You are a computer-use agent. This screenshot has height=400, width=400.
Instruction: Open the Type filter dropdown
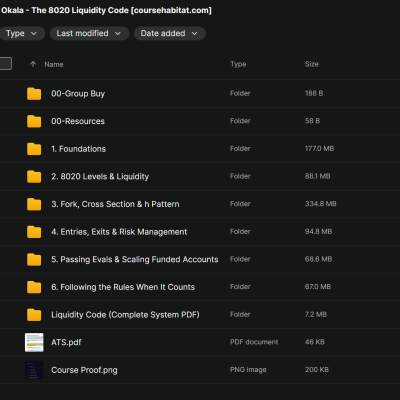(x=21, y=33)
